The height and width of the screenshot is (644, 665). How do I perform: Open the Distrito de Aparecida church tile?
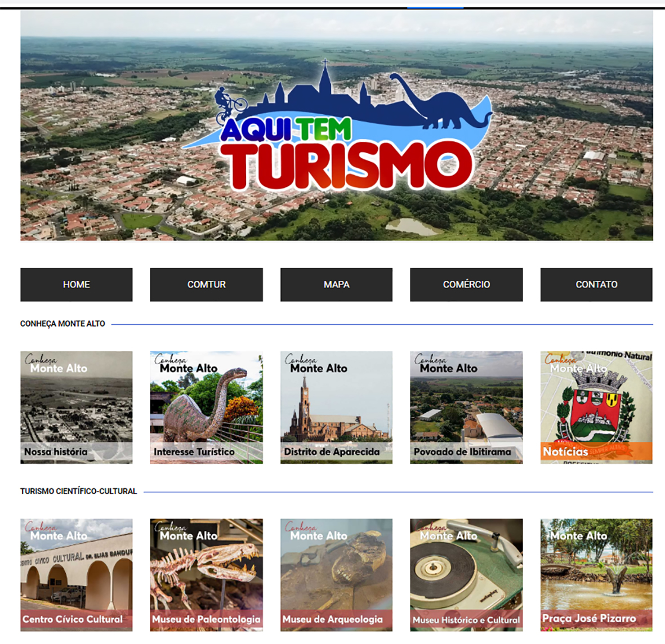pos(336,408)
